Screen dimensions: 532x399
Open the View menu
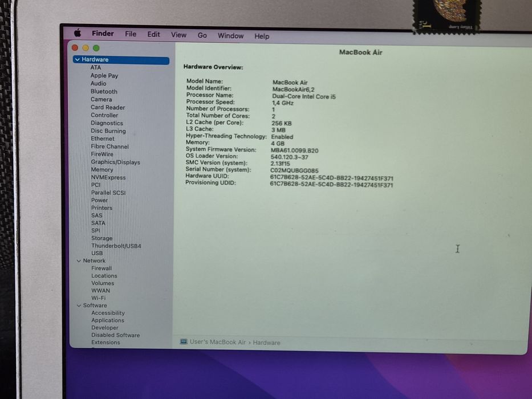pyautogui.click(x=179, y=35)
